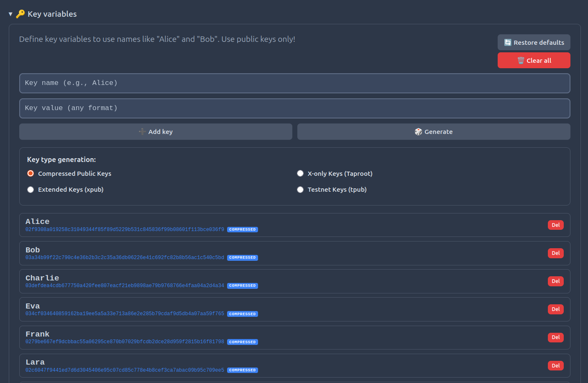Click the COMPRESSED badge on Bob's key
This screenshot has height=383, width=588.
click(x=242, y=258)
